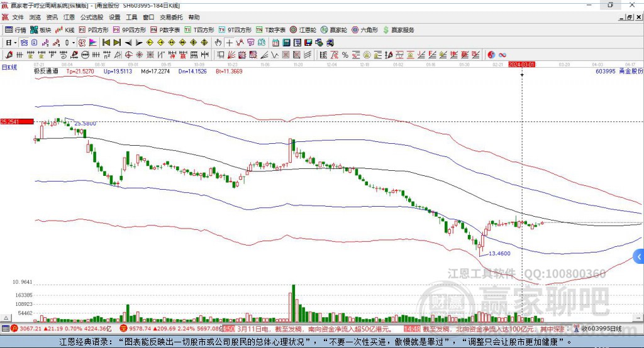The height and width of the screenshot is (348, 644).
Task: Click the red yin-yang icon
Action: [x=491, y=55]
